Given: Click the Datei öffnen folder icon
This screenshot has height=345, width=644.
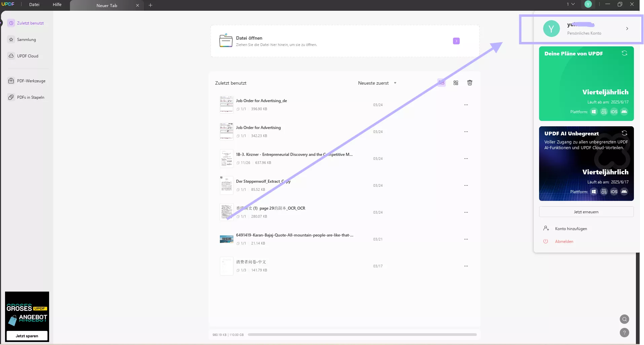Looking at the screenshot, I should click(x=226, y=41).
